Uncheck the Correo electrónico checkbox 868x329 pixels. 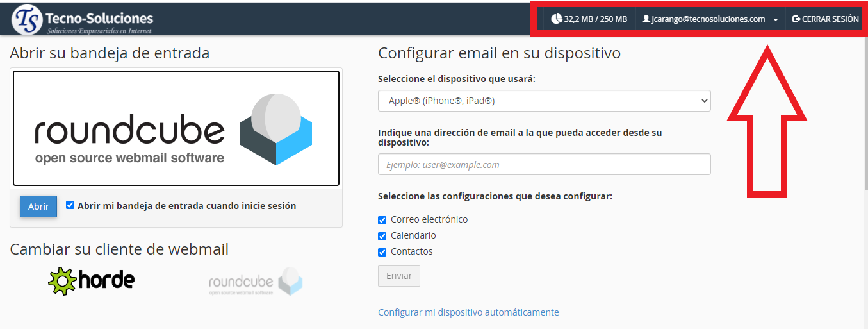pyautogui.click(x=382, y=220)
